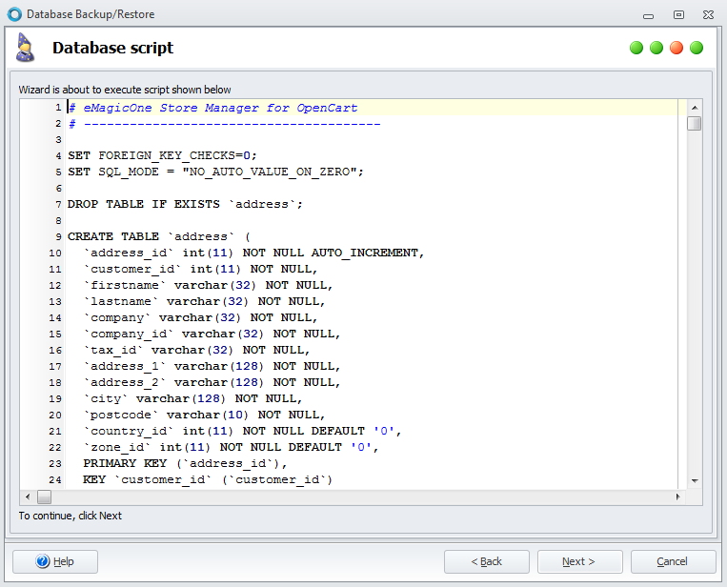
Task: Click the 'eMagicOne Store Manager for OpenCart' comment line
Action: pos(213,108)
